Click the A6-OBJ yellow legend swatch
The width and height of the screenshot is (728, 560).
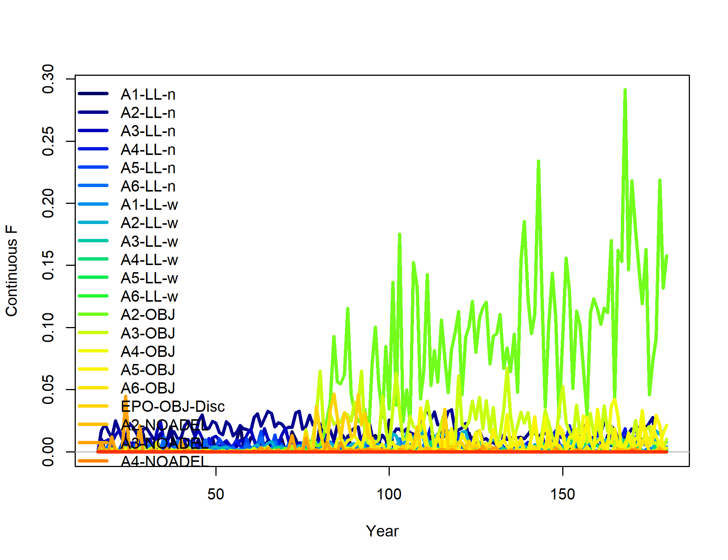pyautogui.click(x=93, y=388)
